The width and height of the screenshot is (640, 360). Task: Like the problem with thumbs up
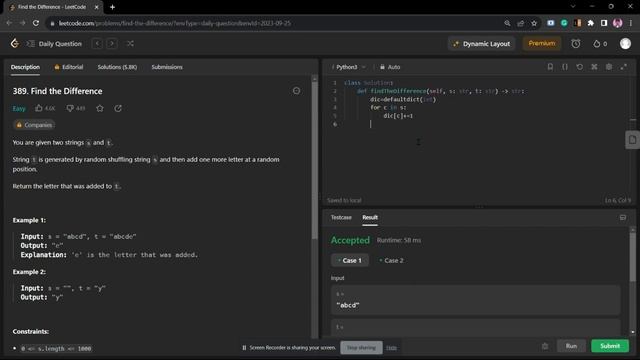pyautogui.click(x=45, y=108)
